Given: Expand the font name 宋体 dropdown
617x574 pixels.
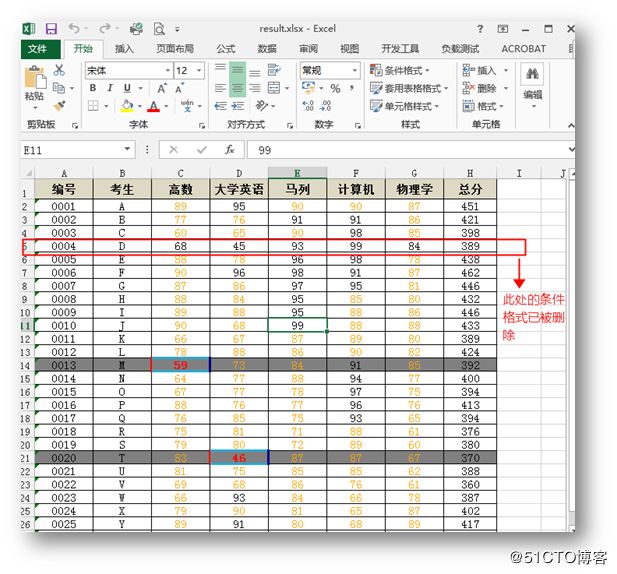Looking at the screenshot, I should coord(168,70).
